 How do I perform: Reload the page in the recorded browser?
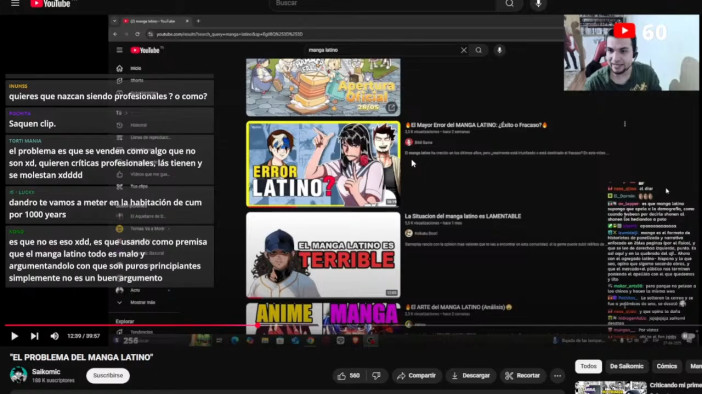pyautogui.click(x=137, y=34)
